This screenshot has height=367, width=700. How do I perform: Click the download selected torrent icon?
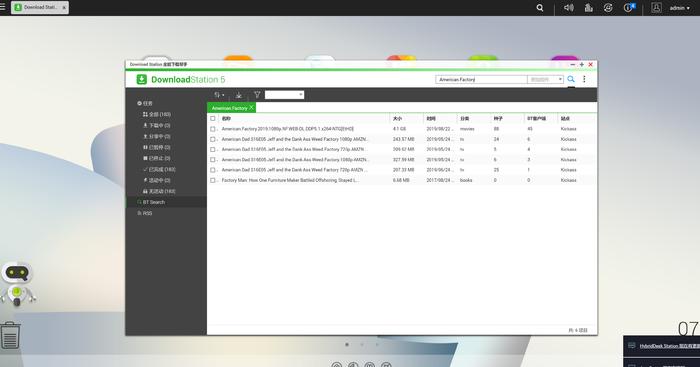pyautogui.click(x=239, y=95)
